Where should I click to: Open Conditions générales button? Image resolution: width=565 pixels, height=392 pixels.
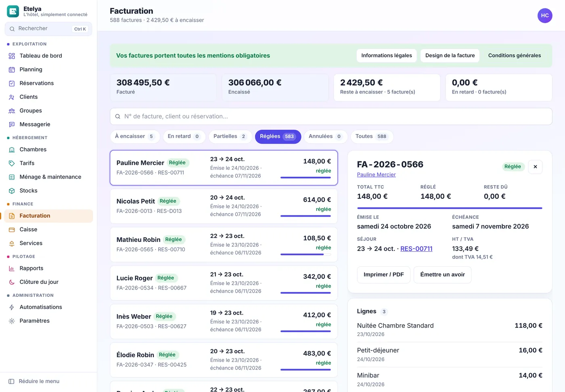(515, 56)
